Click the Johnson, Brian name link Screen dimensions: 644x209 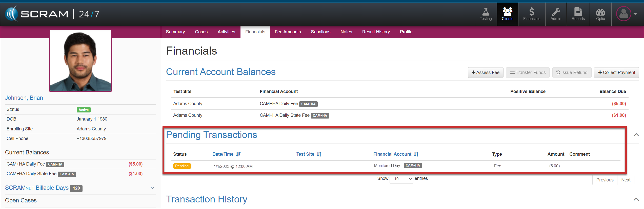tap(24, 98)
